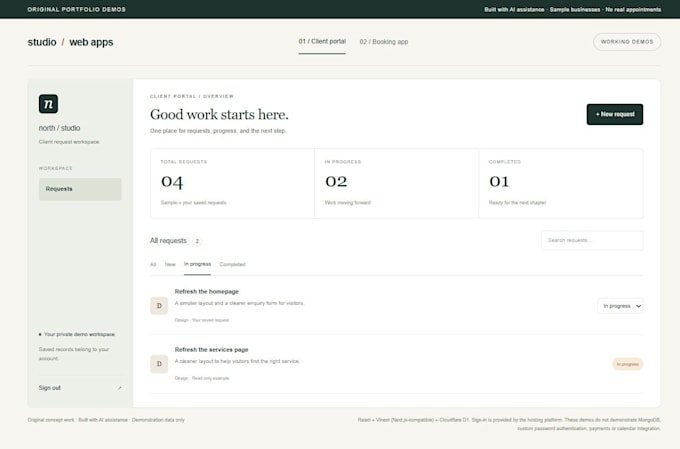Click the Refresh the services page request title
Screen dimensions: 680x449
[211, 350]
